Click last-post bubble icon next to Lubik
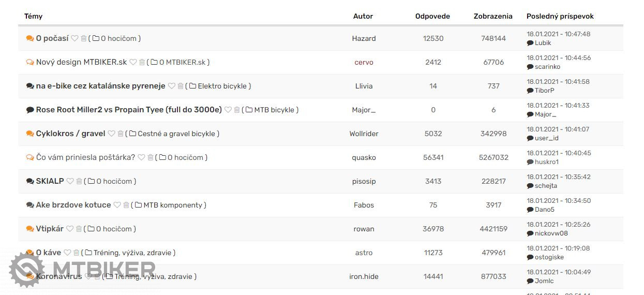Viewport: 644px width, 295px height. [530, 43]
